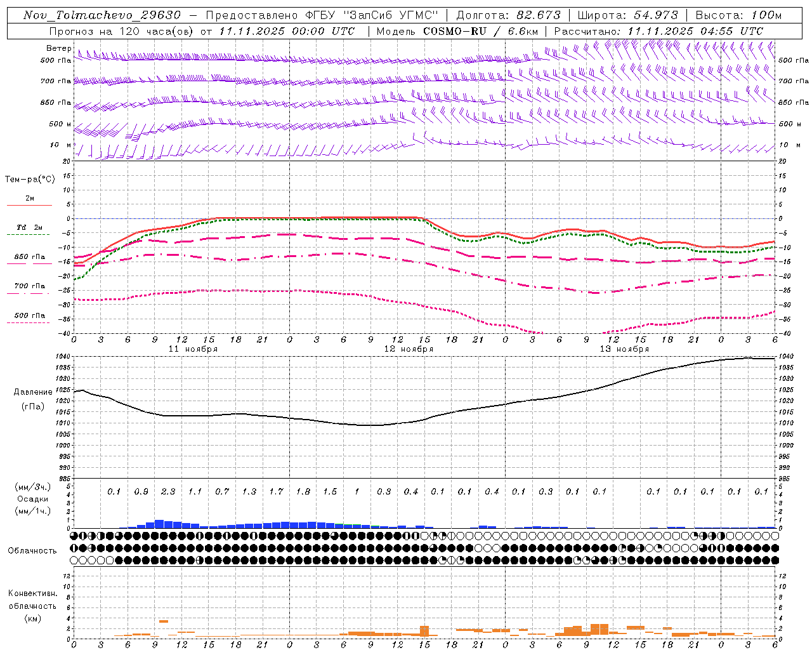Select the (км) unit label under облачность
The height and width of the screenshot is (650, 812).
[x=32, y=618]
